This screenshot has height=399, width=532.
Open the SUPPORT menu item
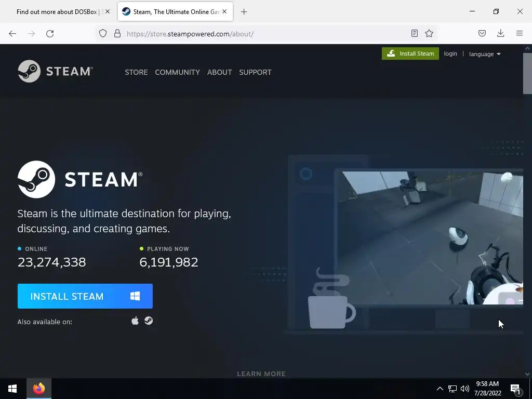pos(255,72)
